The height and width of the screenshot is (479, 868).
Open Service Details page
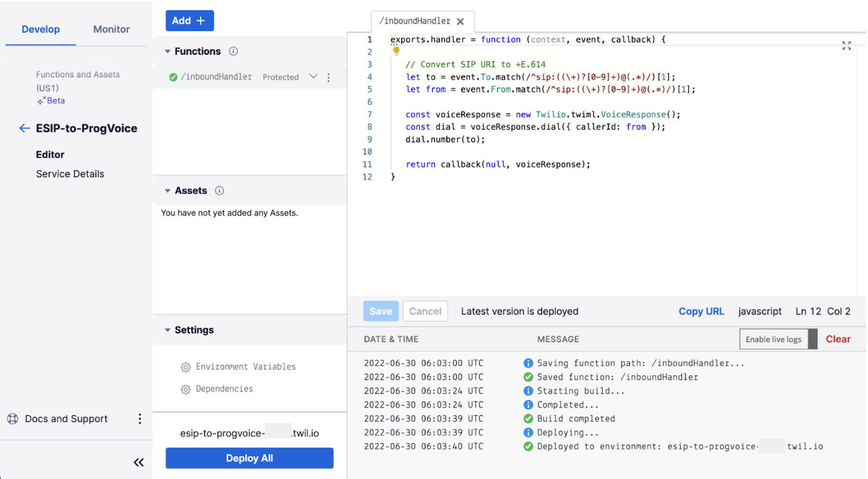[x=70, y=174]
